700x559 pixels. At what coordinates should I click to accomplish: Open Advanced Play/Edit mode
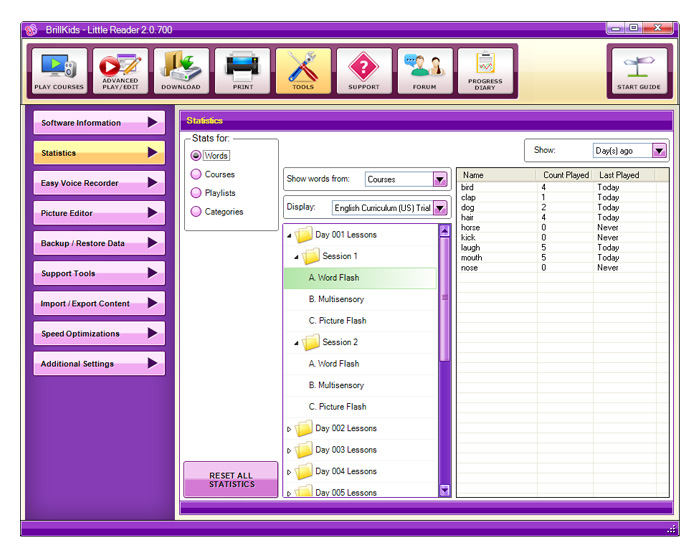coord(120,71)
